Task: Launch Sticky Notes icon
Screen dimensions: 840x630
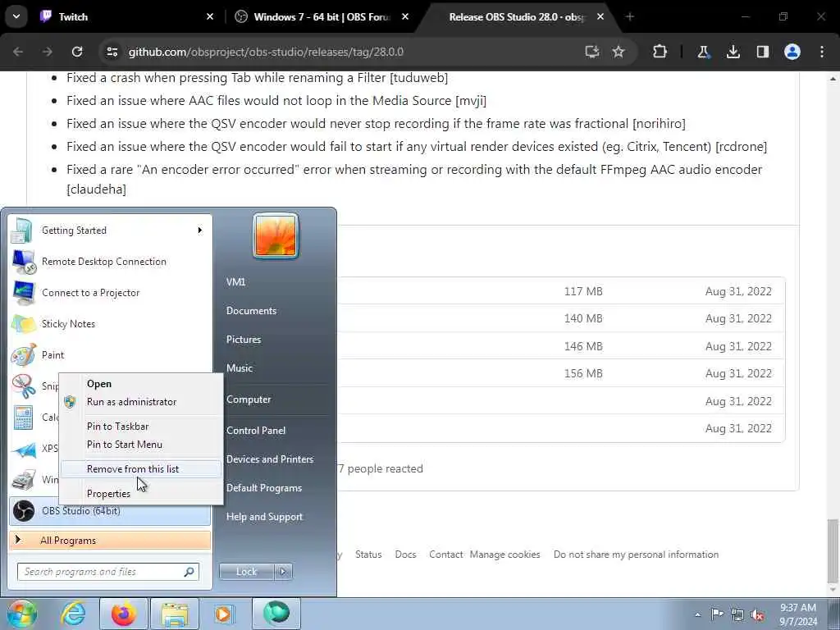Action: [x=24, y=324]
